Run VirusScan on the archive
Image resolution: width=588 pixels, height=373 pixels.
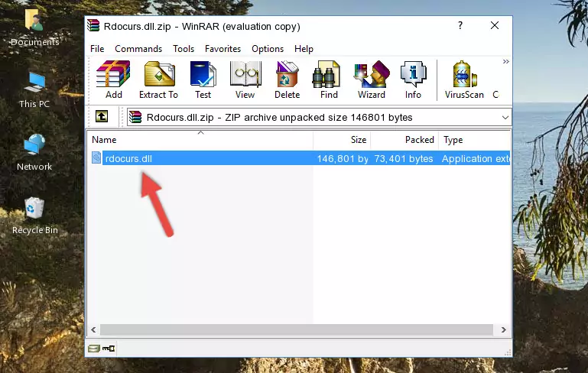click(464, 80)
